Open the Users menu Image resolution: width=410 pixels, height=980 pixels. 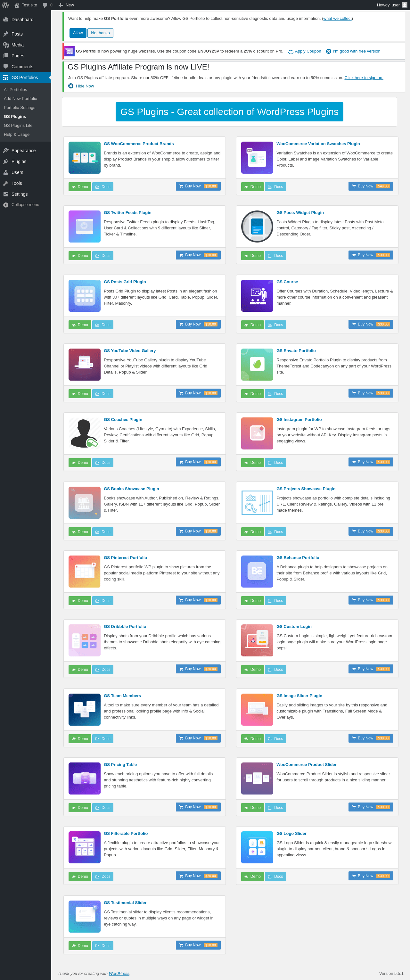coord(26,173)
